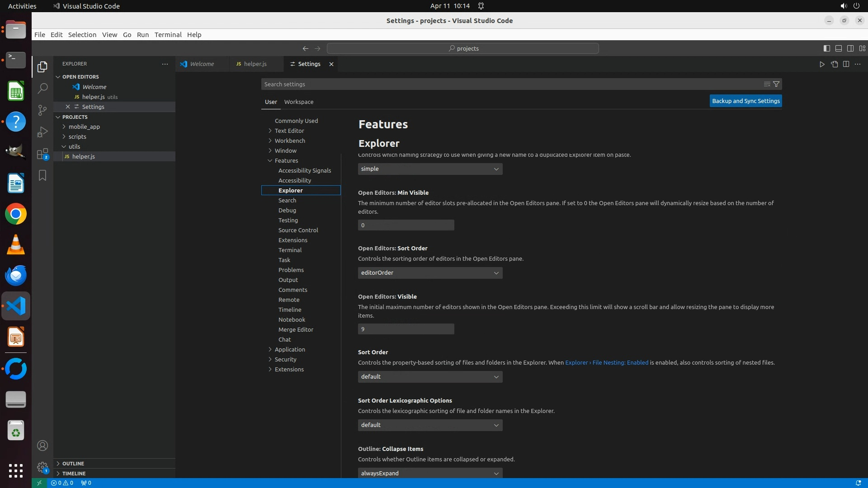Click the filter icon in settings search
Viewport: 868px width, 488px height.
tap(776, 84)
